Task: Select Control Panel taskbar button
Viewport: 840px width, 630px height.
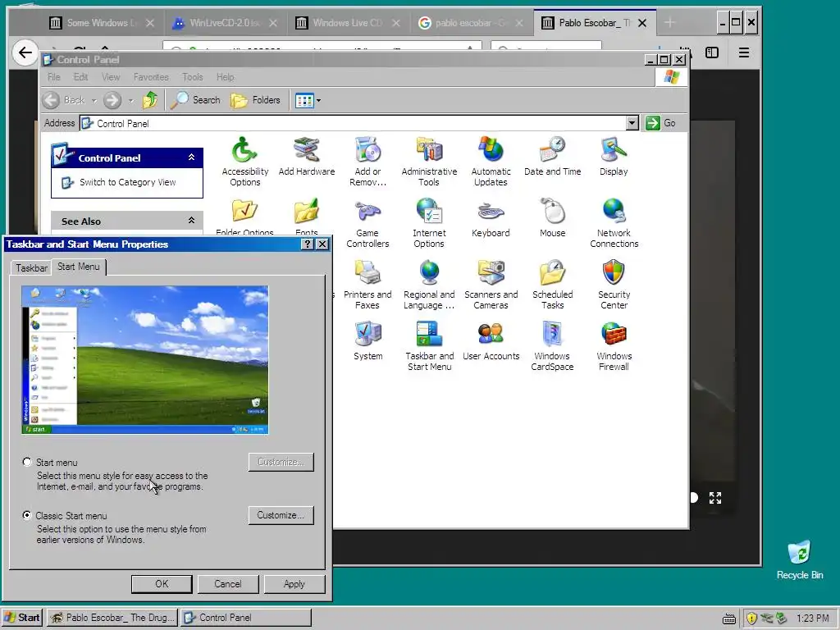Action: [x=245, y=618]
